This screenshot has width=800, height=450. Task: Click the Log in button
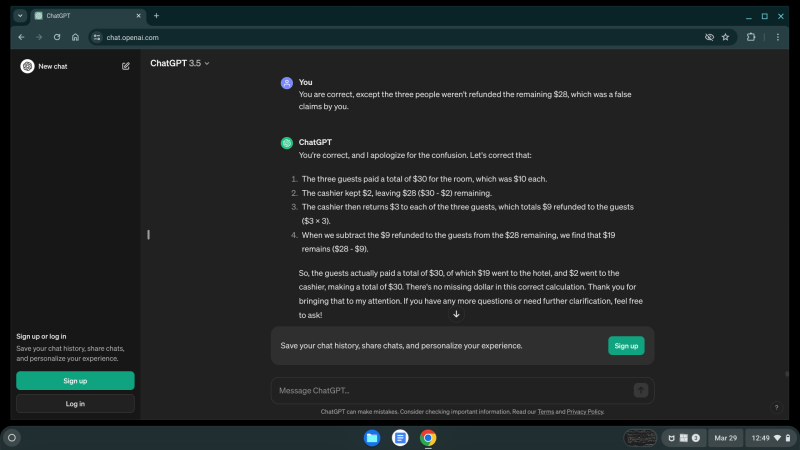(x=76, y=404)
